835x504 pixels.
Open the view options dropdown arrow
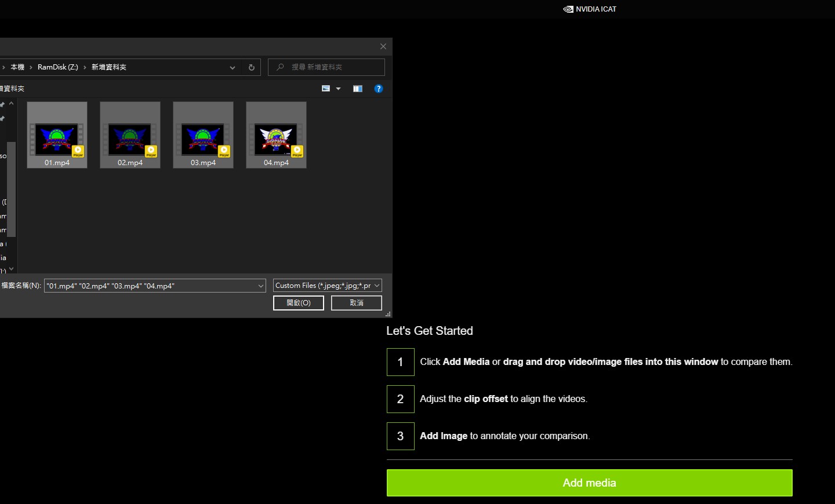pyautogui.click(x=339, y=88)
